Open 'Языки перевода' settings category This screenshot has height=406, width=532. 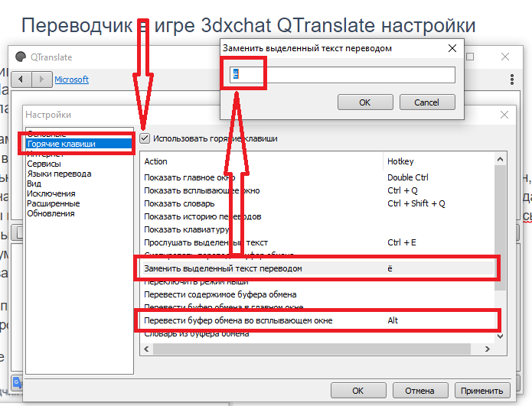pyautogui.click(x=59, y=174)
